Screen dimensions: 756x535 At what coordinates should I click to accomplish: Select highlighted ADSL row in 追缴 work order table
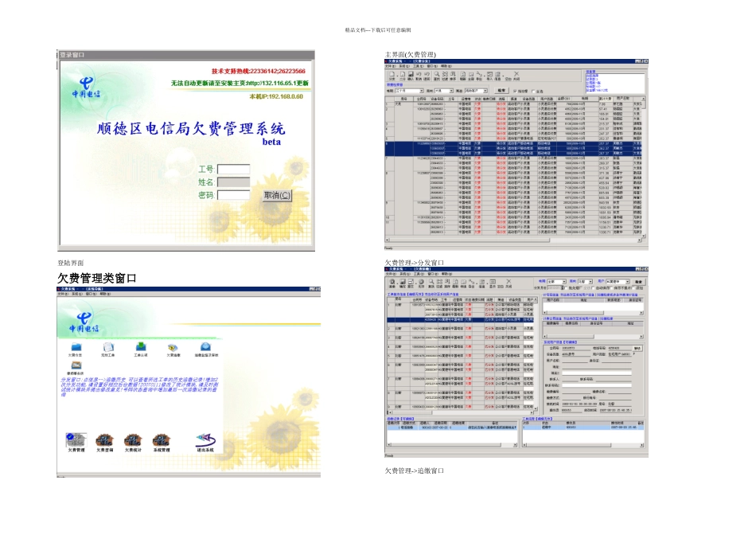pyautogui.click(x=461, y=319)
